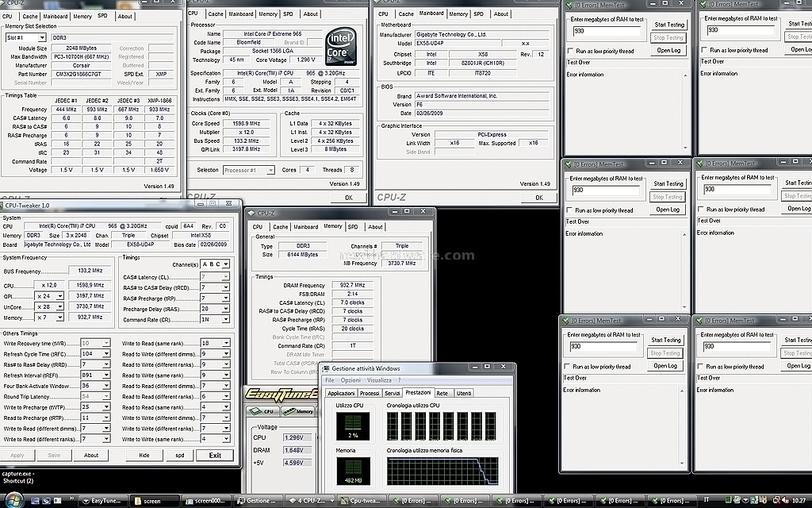Click the About button in CPU-Tweaker
The height and width of the screenshot is (508, 812).
(x=91, y=456)
